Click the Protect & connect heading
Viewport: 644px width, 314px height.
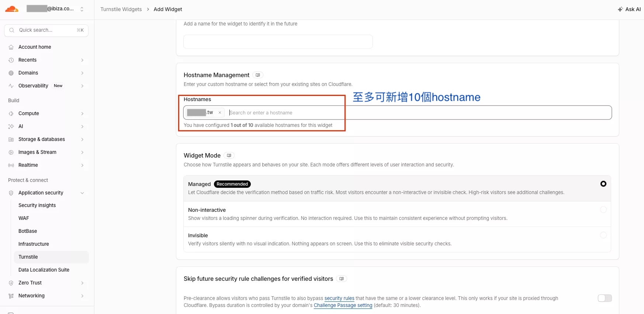pos(28,180)
